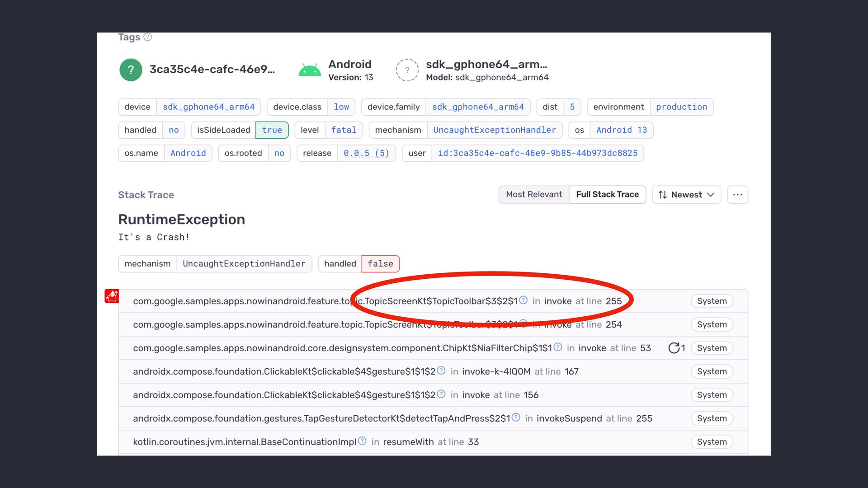Click the user id tag value
The height and width of the screenshot is (488, 868).
tap(538, 153)
